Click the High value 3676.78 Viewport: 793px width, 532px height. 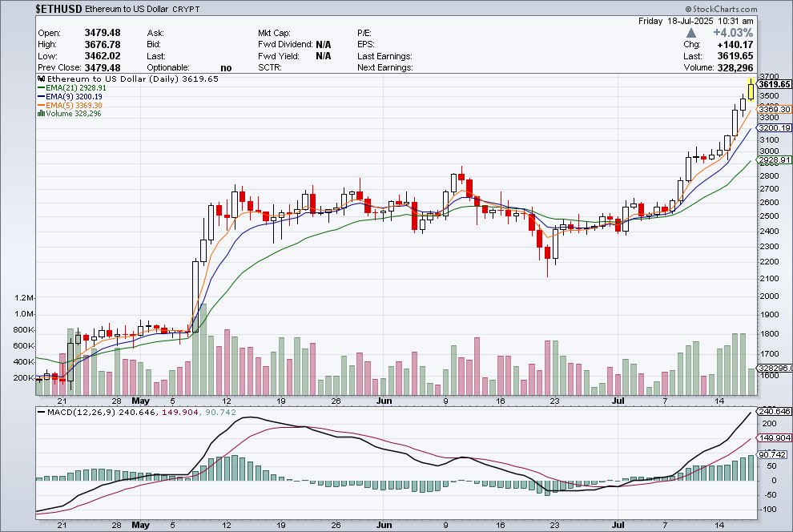click(x=103, y=45)
